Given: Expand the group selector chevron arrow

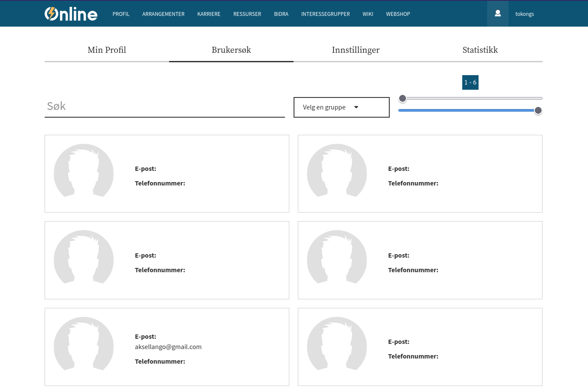Looking at the screenshot, I should tap(356, 107).
